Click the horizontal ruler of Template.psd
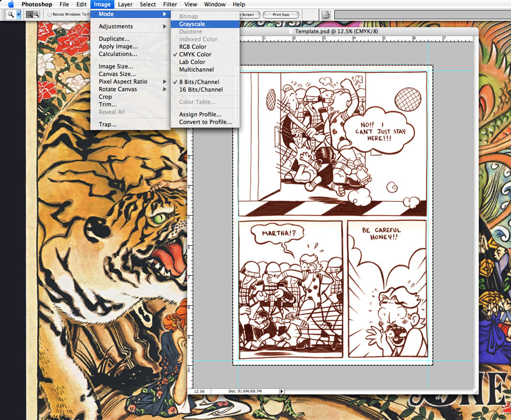 click(x=356, y=38)
